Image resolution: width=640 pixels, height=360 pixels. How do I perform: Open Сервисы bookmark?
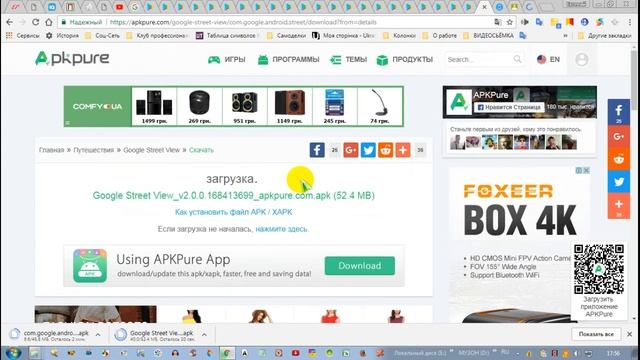click(x=23, y=36)
